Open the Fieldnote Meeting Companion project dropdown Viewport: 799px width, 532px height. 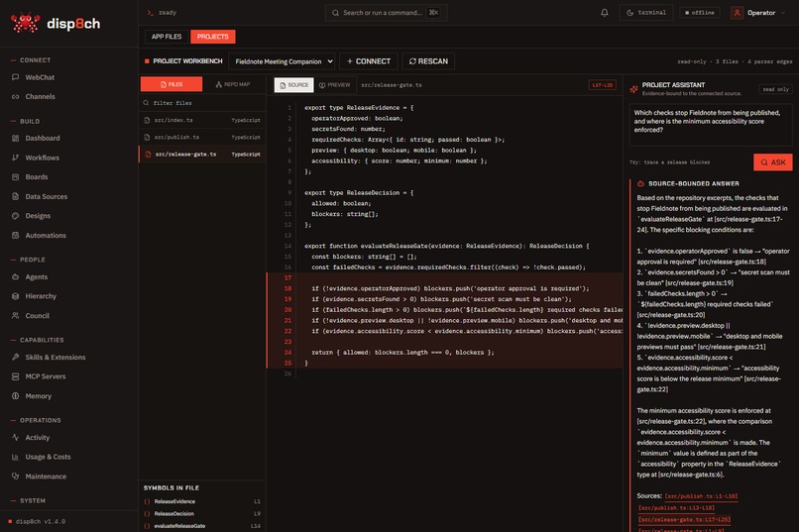[x=282, y=61]
